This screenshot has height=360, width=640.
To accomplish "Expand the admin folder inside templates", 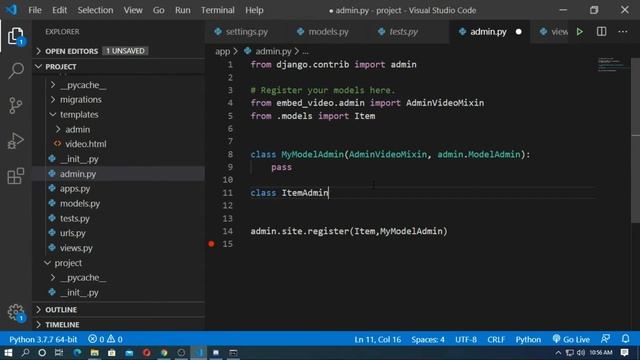I will pyautogui.click(x=77, y=129).
